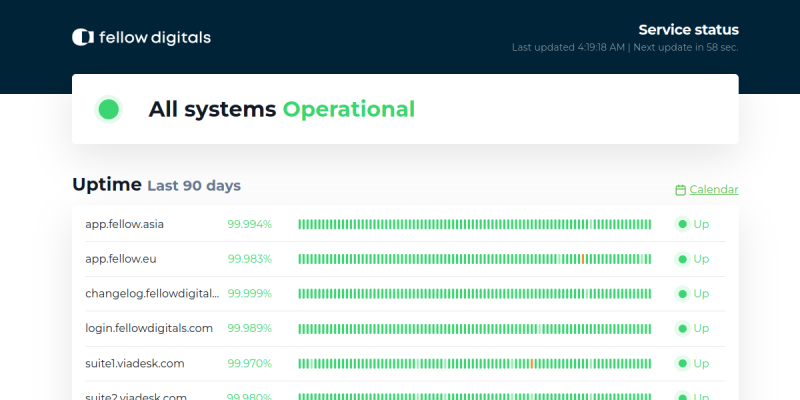Screen dimensions: 800x400
Task: Click the app.fellow.asia monitor name
Action: (124, 224)
